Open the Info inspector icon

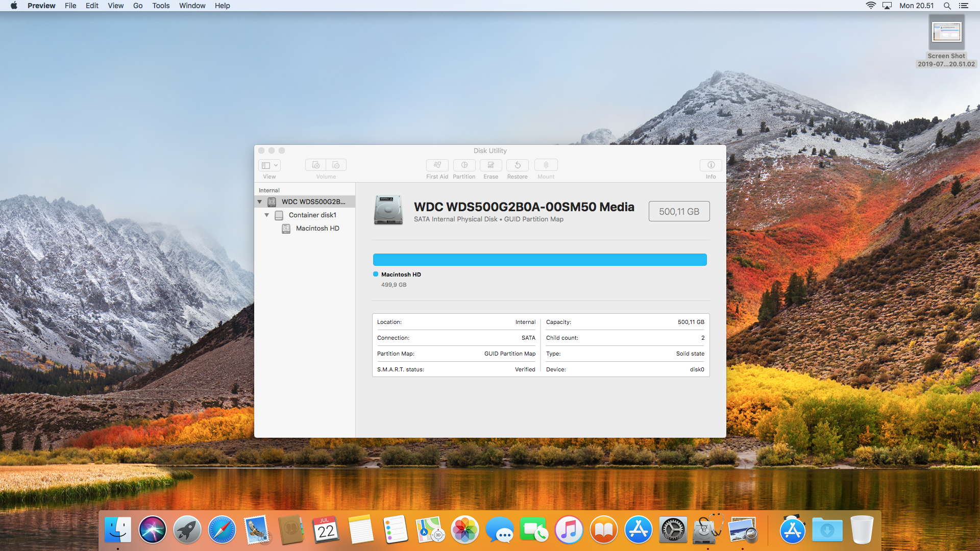pyautogui.click(x=710, y=165)
